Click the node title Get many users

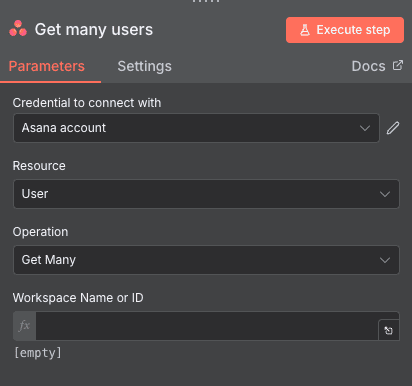(x=94, y=30)
